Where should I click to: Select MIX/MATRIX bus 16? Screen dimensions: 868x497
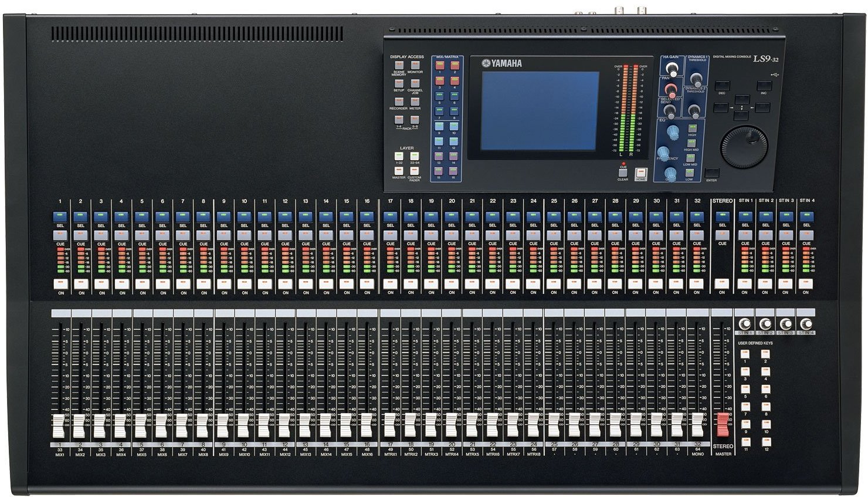click(x=453, y=170)
